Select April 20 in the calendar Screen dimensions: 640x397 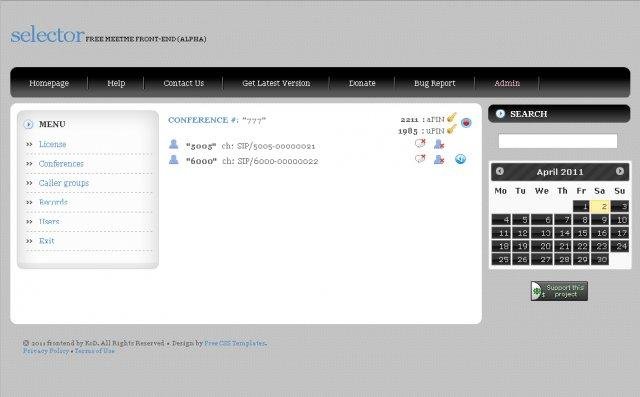click(542, 246)
